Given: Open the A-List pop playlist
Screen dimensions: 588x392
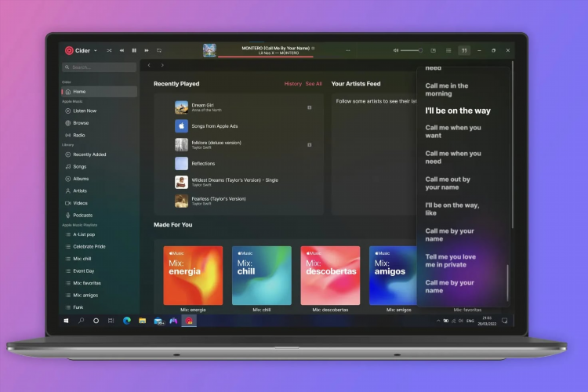Looking at the screenshot, I should coord(99,234).
